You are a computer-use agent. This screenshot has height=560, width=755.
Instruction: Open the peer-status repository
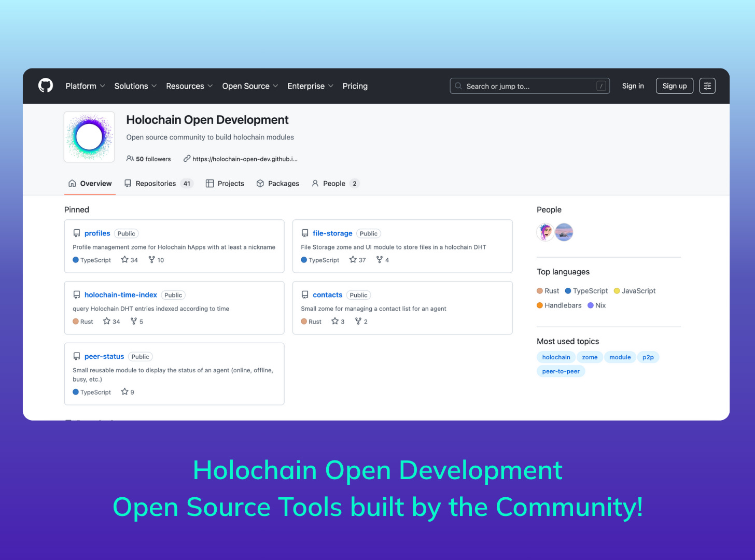(x=104, y=357)
